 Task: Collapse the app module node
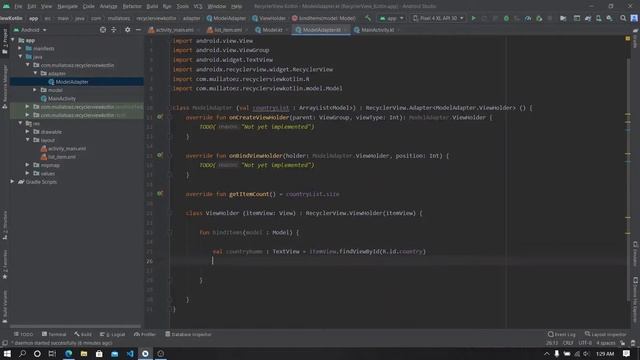(13, 40)
